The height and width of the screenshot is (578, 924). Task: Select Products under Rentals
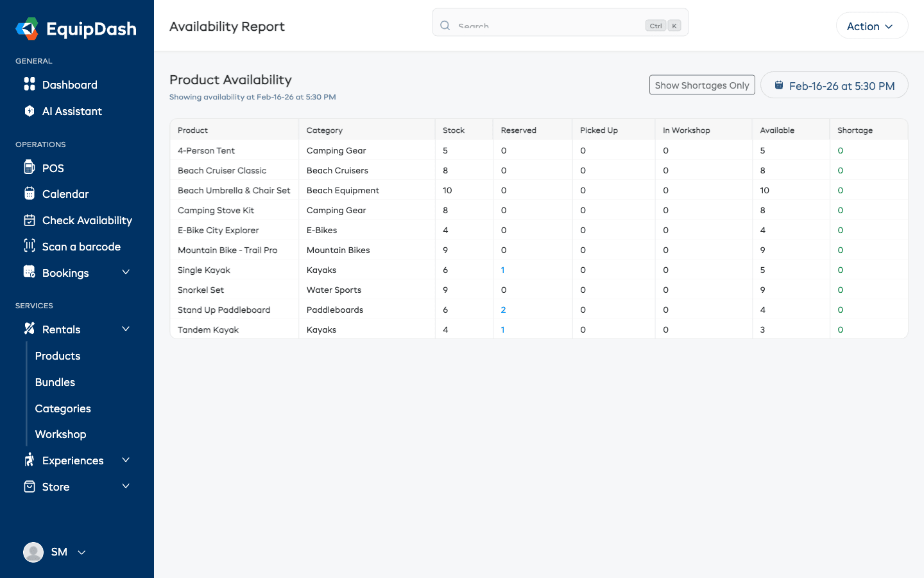58,355
